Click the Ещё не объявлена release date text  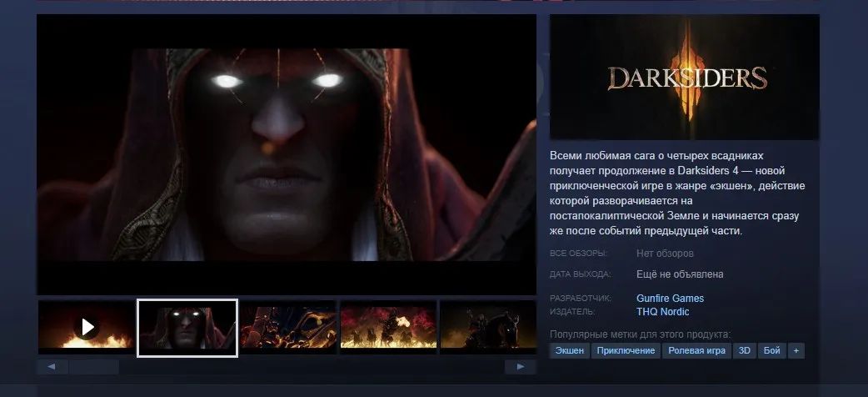click(680, 274)
